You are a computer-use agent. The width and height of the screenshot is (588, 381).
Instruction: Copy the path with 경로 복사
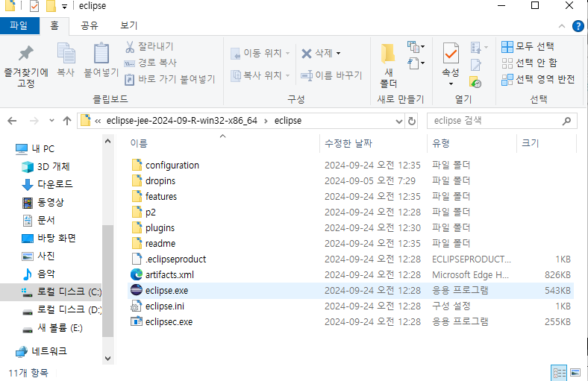(x=151, y=63)
